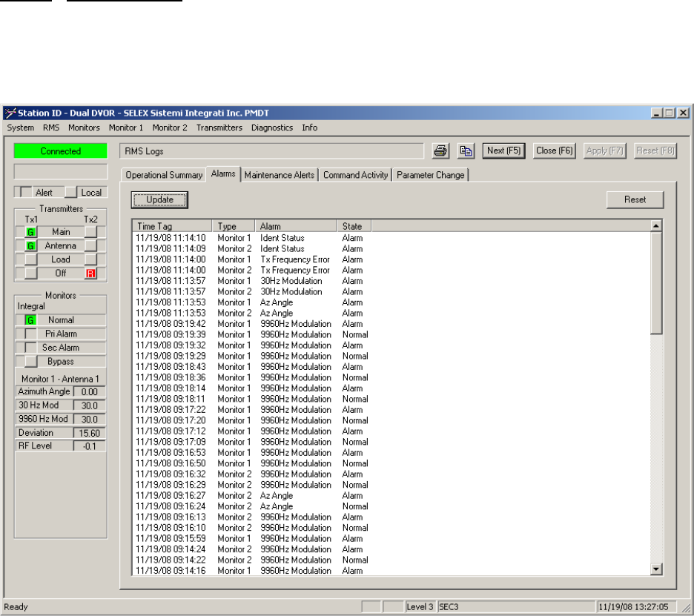The height and width of the screenshot is (616, 694).
Task: Click the Reset (F8) button
Action: click(x=655, y=151)
